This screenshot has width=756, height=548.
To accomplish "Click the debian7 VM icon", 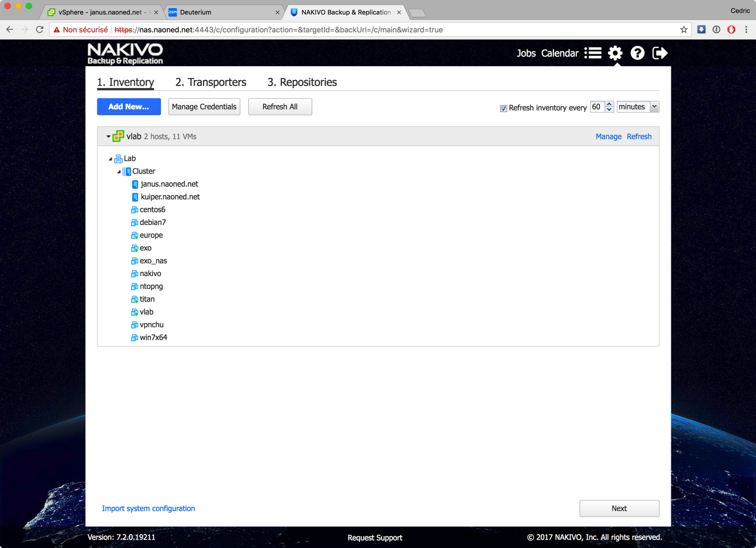I will click(134, 223).
